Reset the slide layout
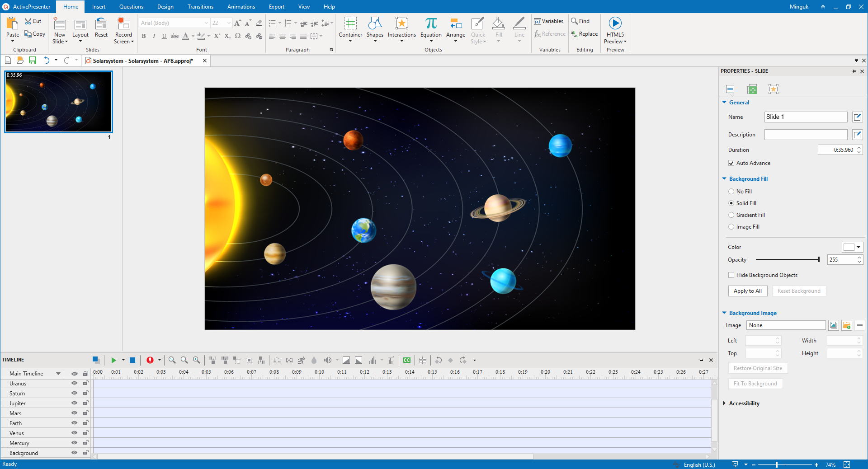Viewport: 868px width, 469px height. click(x=101, y=27)
